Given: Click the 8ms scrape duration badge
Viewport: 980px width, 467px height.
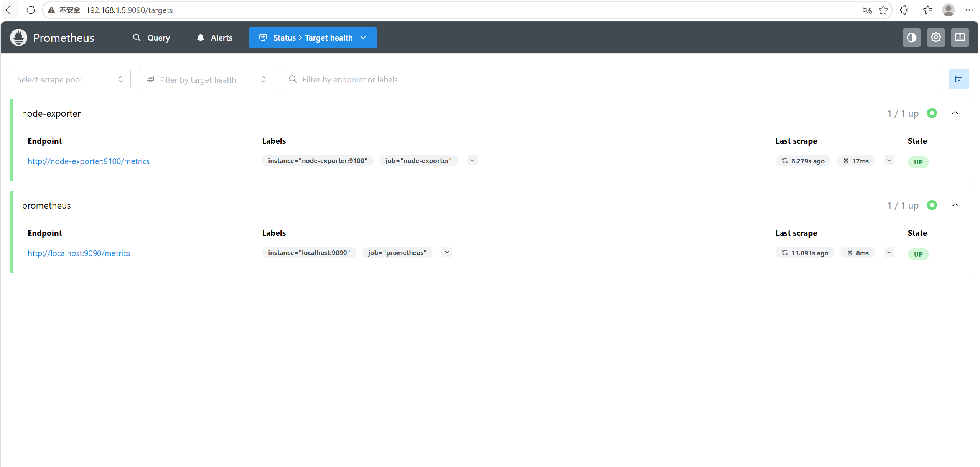Looking at the screenshot, I should (857, 253).
